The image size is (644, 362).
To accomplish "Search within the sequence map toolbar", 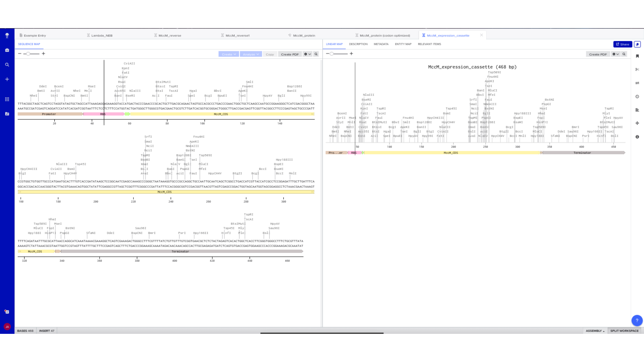I will [x=316, y=54].
